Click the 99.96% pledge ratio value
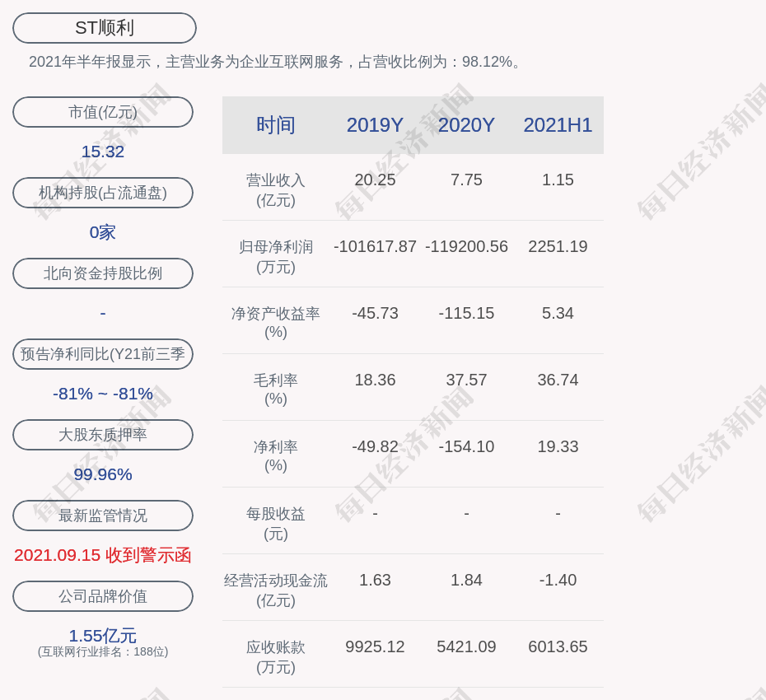 click(x=103, y=474)
